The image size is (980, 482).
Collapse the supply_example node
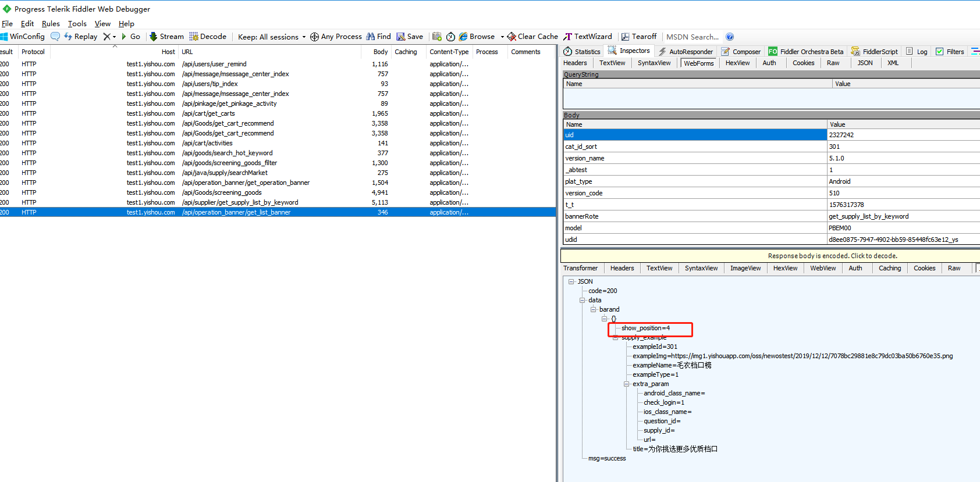616,337
